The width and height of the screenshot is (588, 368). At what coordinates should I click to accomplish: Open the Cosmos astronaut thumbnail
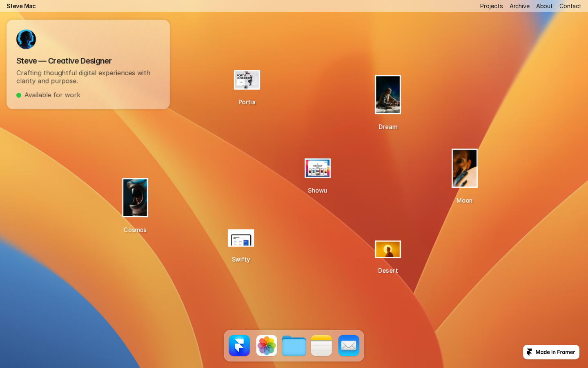135,197
